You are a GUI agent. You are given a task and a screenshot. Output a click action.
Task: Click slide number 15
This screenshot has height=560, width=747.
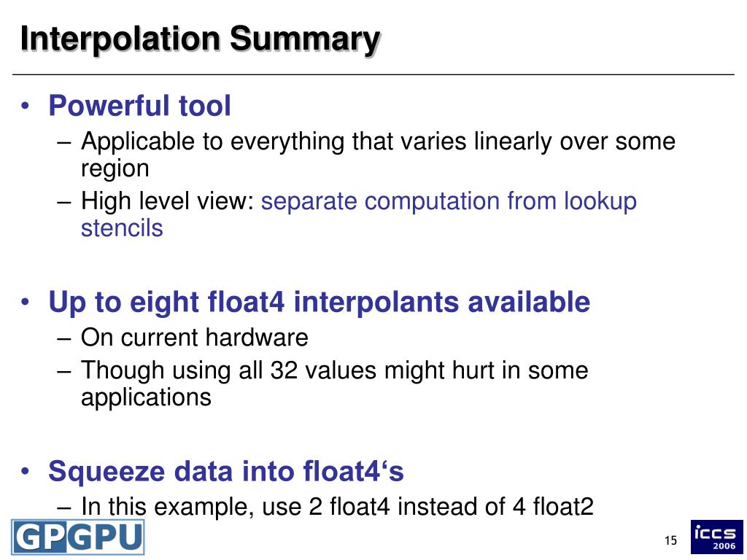click(x=670, y=540)
